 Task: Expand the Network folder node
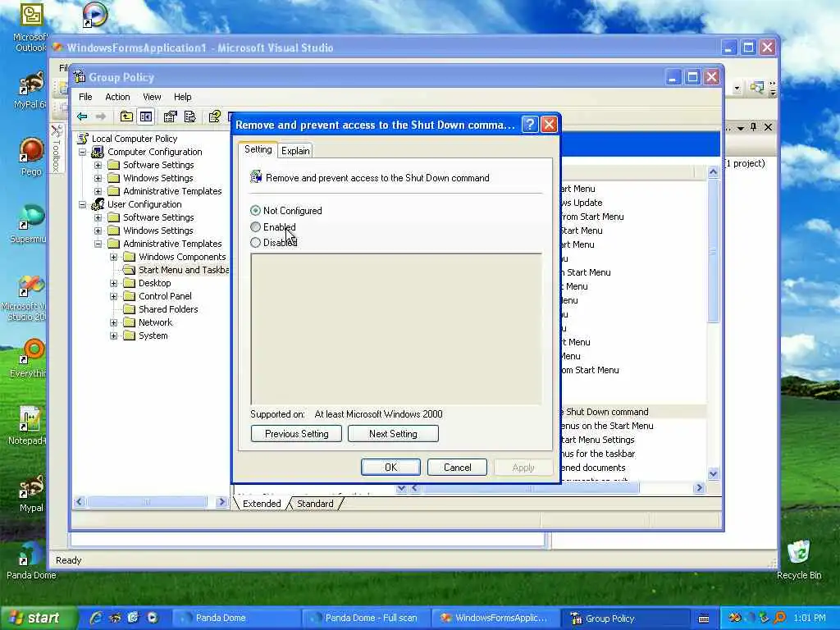(x=113, y=322)
